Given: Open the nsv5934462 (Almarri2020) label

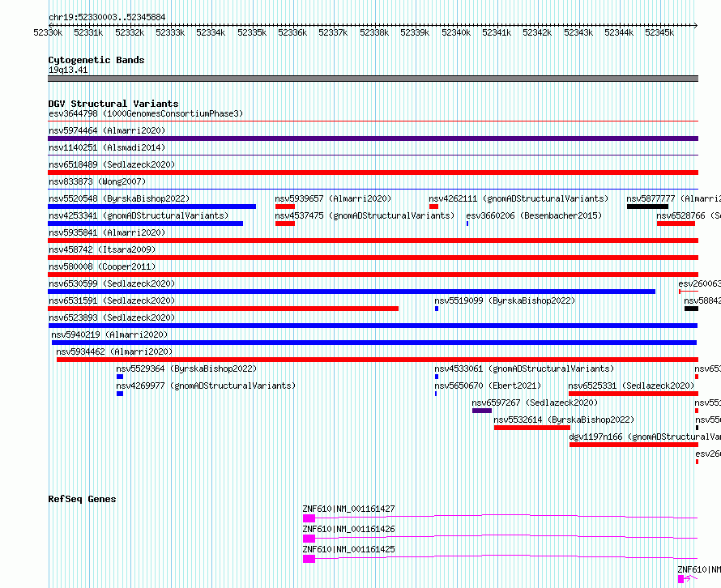Looking at the screenshot, I should [x=114, y=352].
